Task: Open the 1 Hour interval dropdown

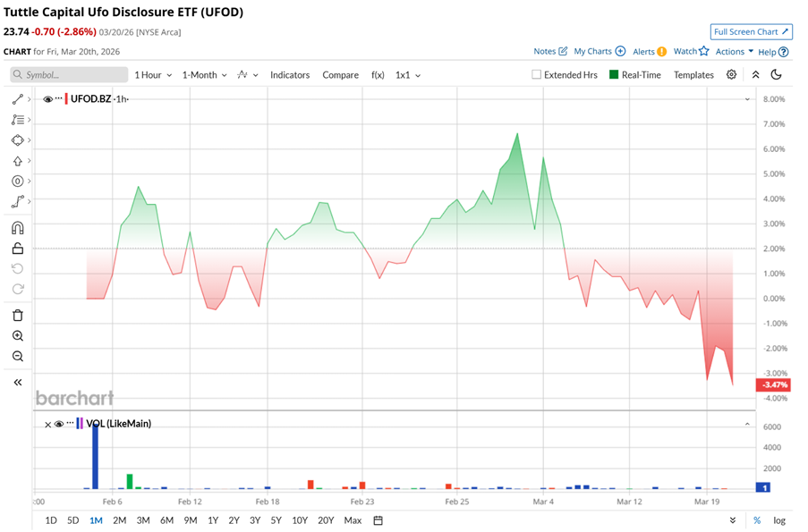Action: coord(153,75)
